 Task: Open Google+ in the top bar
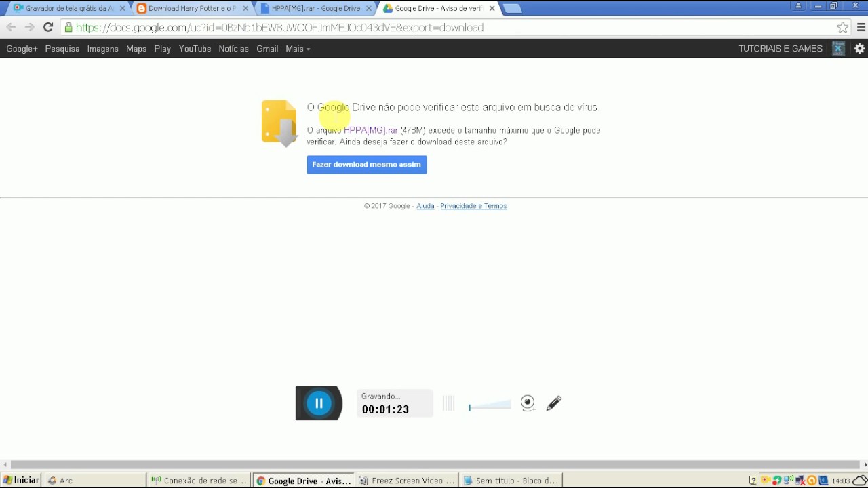pos(22,49)
